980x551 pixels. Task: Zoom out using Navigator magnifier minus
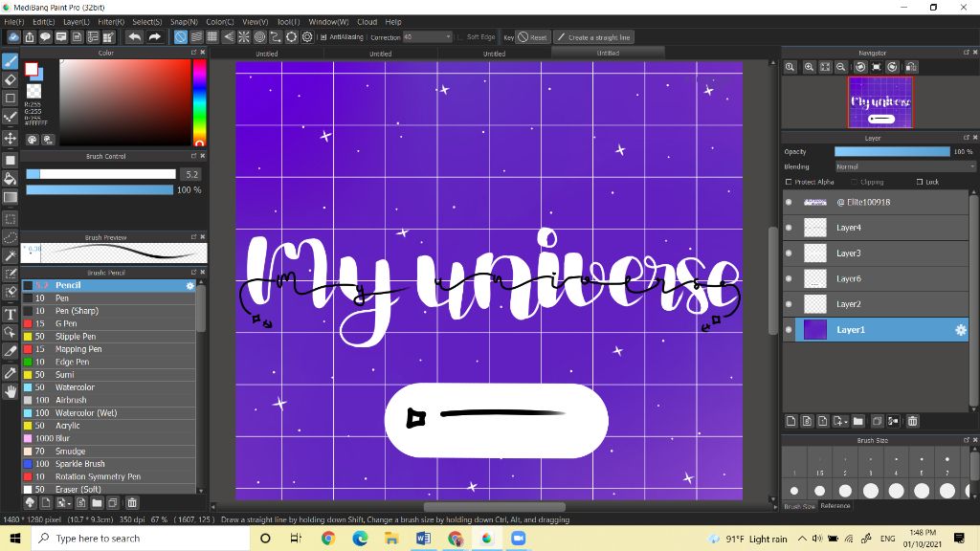[x=841, y=67]
